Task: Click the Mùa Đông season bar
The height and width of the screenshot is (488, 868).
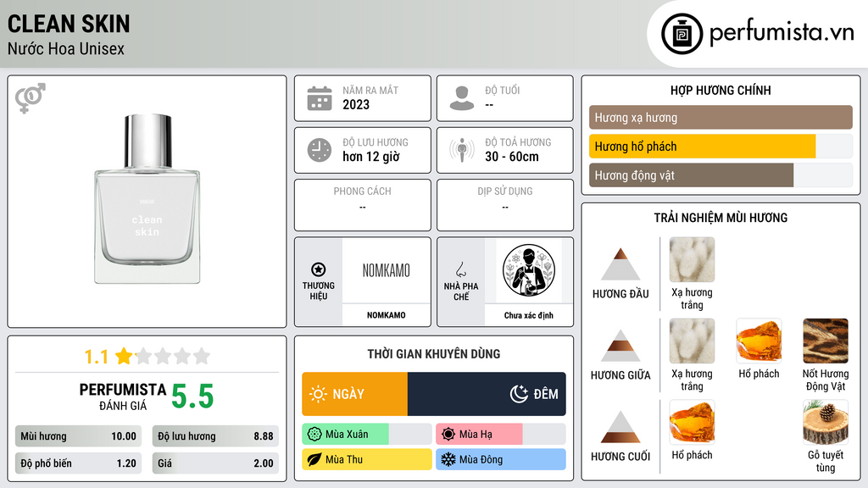Action: tap(501, 460)
